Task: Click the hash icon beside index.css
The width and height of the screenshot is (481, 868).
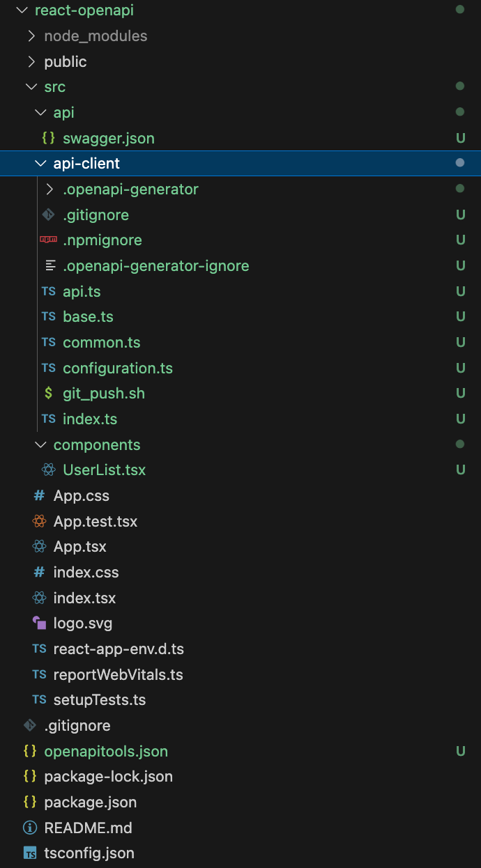Action: point(39,572)
